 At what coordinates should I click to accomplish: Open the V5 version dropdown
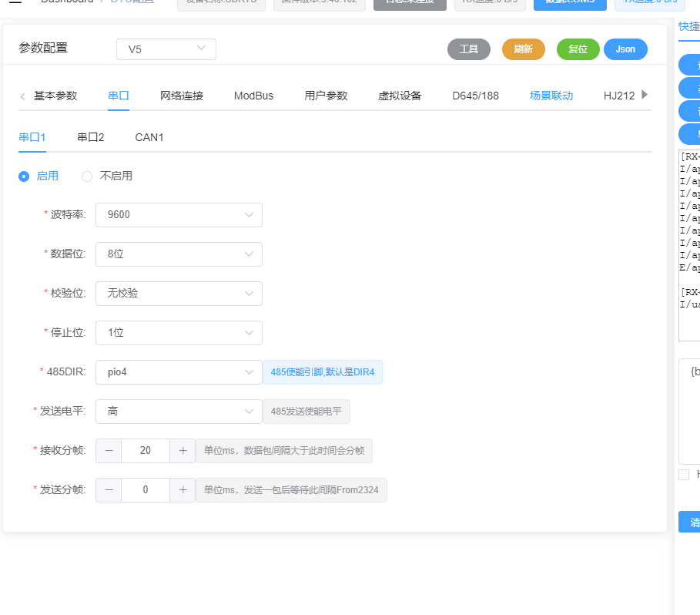(166, 49)
